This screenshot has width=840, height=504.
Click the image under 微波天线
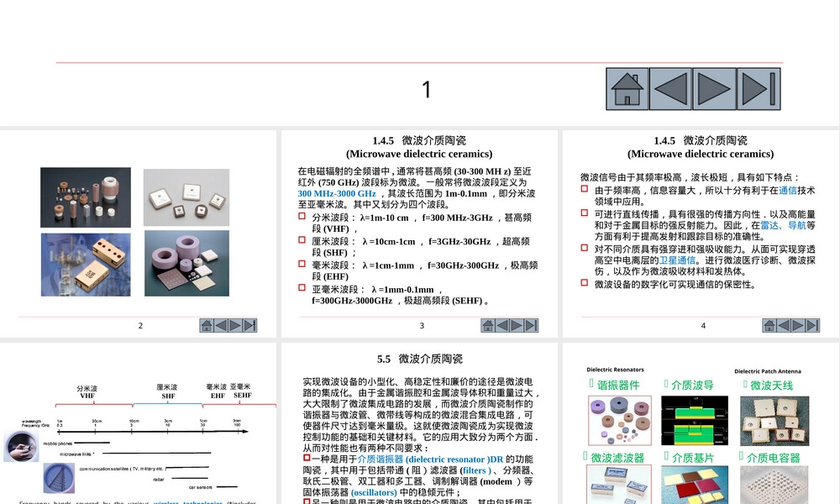774,422
